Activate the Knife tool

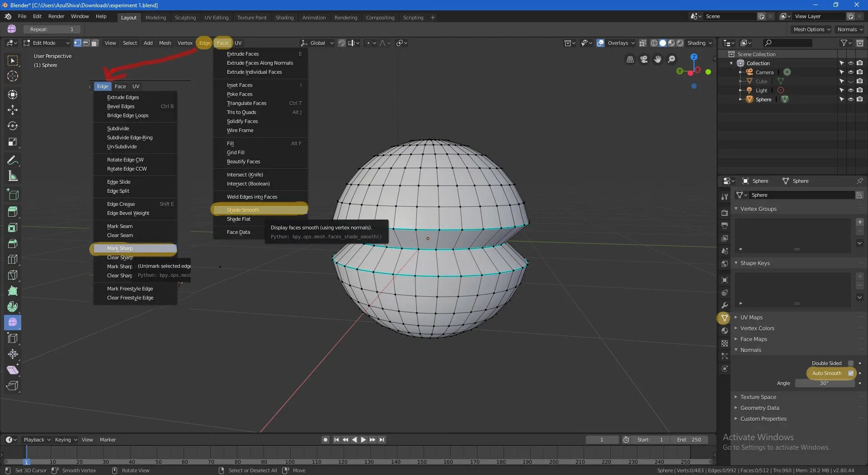(x=13, y=275)
